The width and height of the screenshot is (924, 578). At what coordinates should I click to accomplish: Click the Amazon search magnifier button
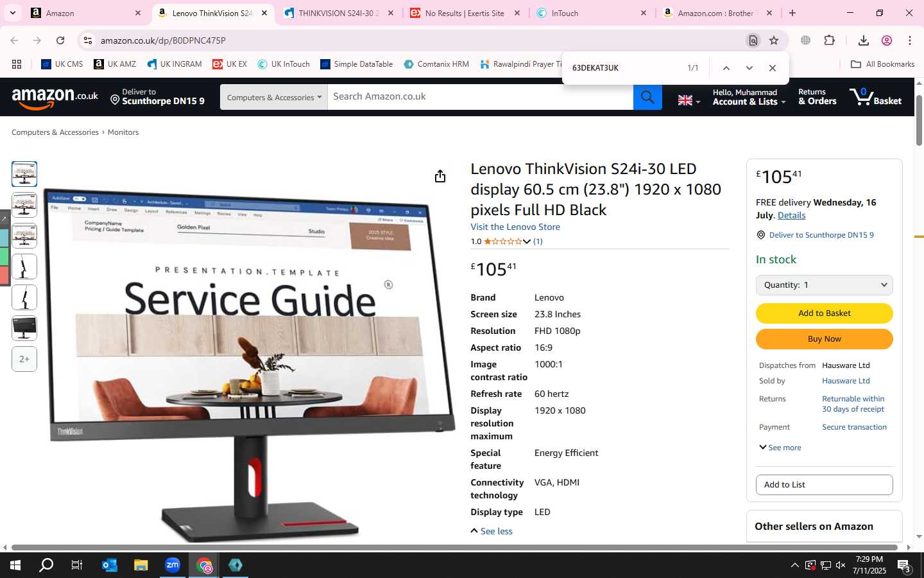pos(647,97)
